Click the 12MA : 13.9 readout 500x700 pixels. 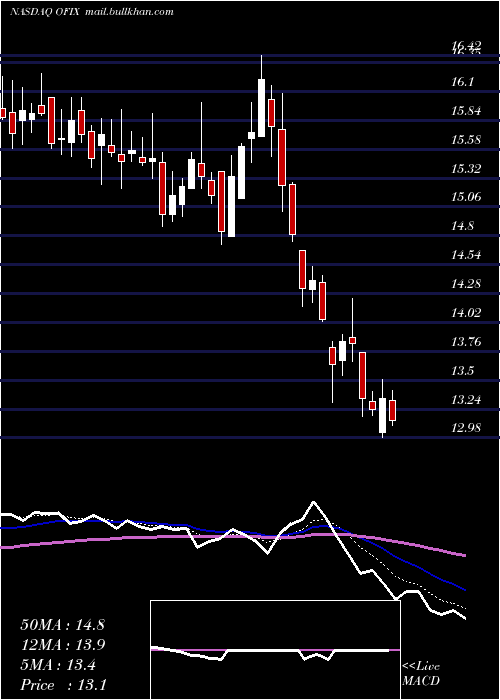(62, 645)
